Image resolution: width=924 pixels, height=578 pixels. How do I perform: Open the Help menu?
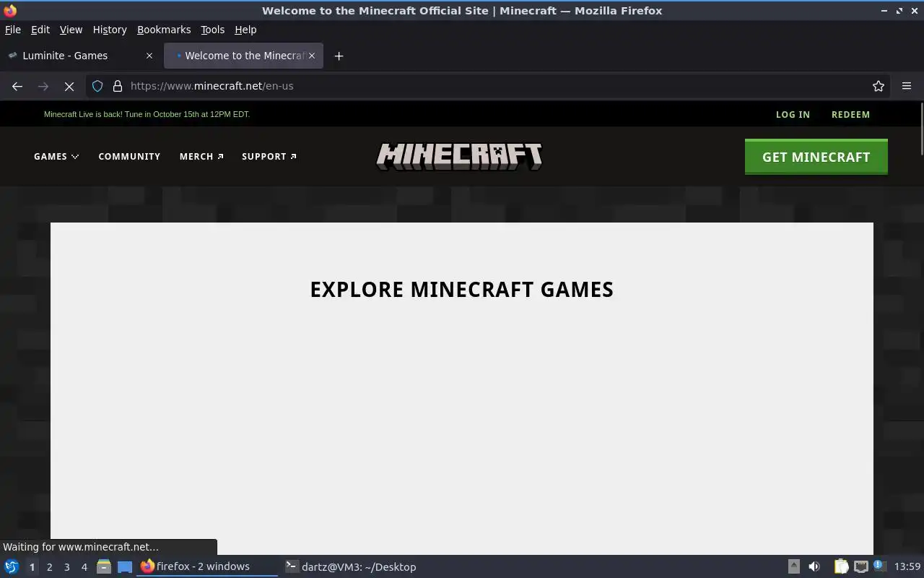click(x=245, y=30)
